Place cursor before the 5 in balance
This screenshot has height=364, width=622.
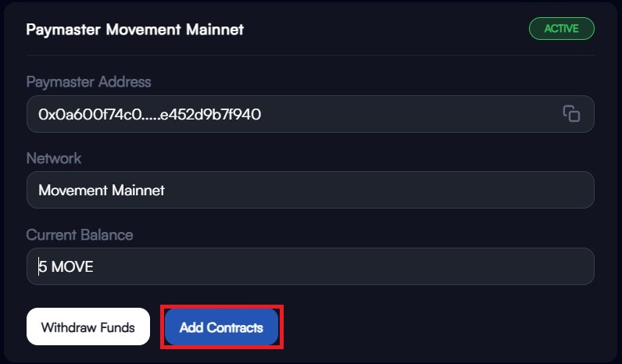[39, 266]
